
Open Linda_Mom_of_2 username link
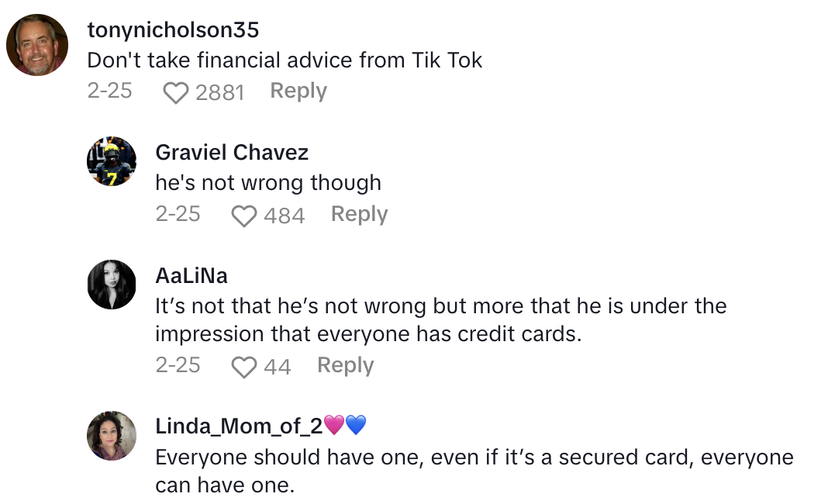pos(239,426)
